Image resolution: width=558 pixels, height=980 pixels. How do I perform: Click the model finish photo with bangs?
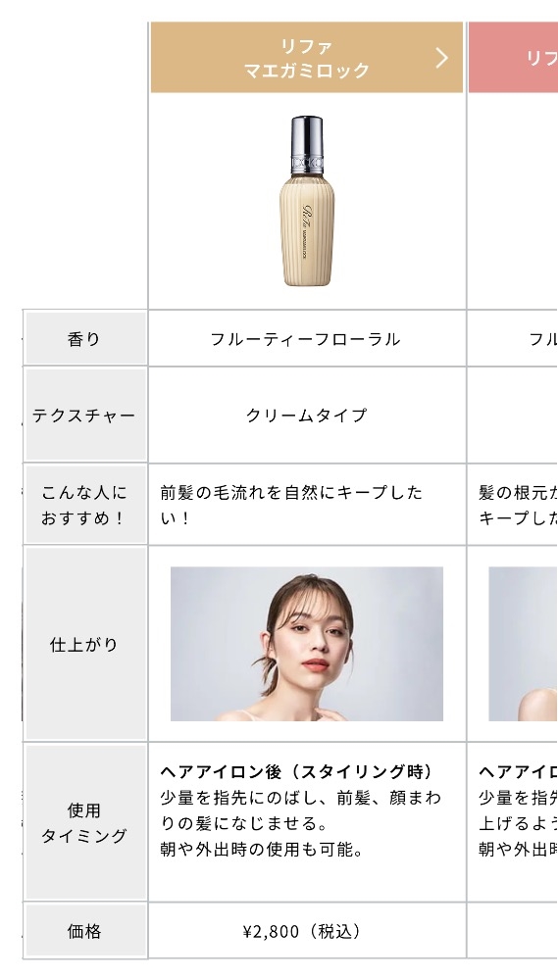[307, 644]
